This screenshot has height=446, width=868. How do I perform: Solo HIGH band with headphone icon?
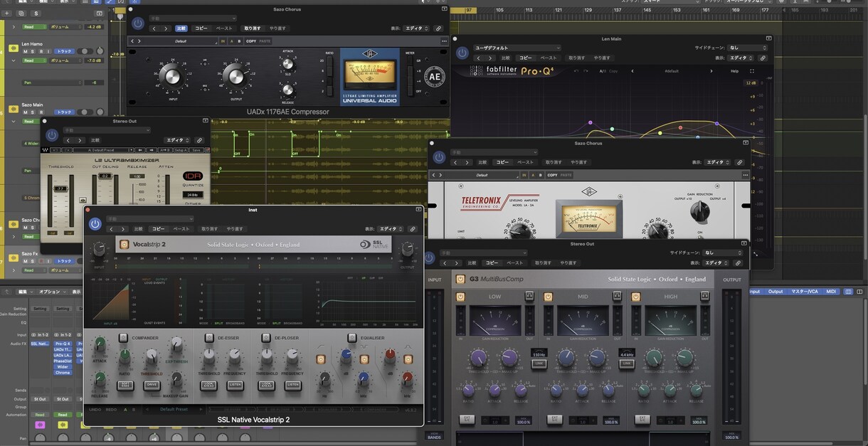tap(704, 296)
